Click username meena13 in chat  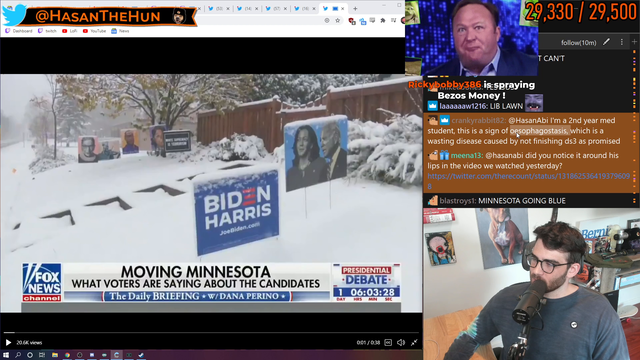coord(466,156)
